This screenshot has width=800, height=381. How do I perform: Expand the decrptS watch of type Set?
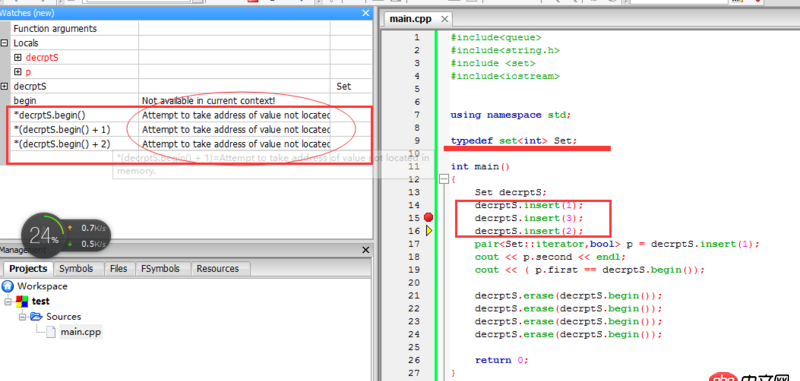pos(5,87)
